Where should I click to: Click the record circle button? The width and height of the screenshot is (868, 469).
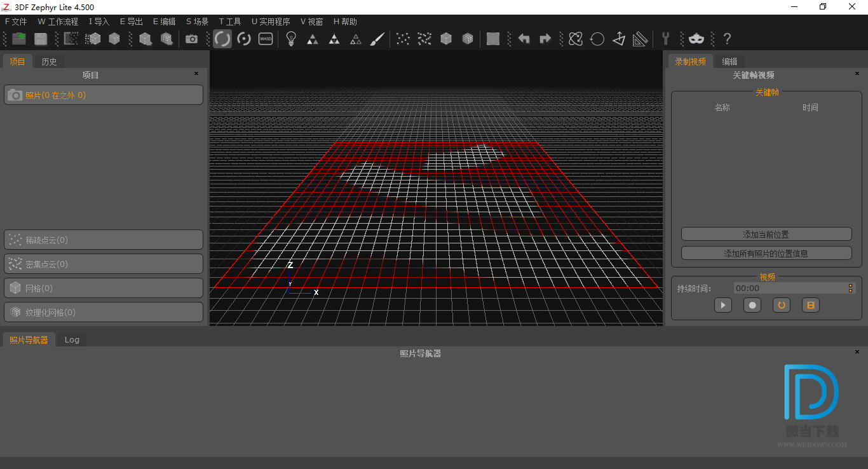click(x=752, y=305)
